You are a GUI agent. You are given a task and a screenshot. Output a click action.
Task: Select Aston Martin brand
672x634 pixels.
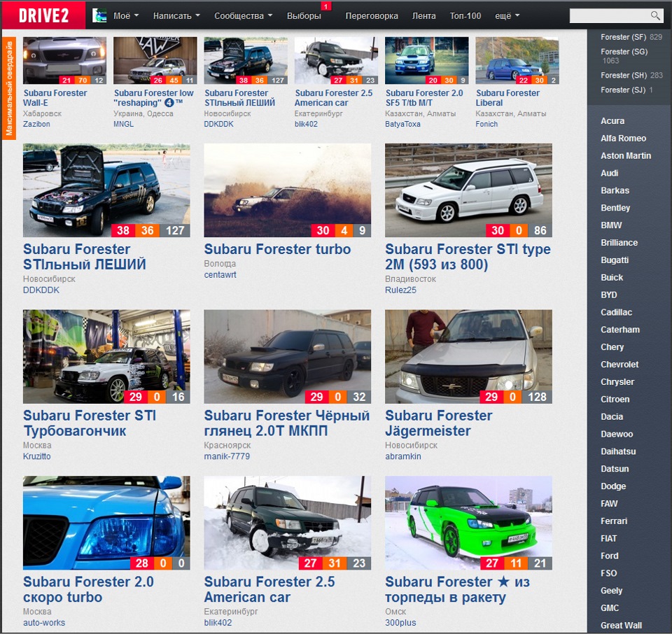[x=626, y=155]
